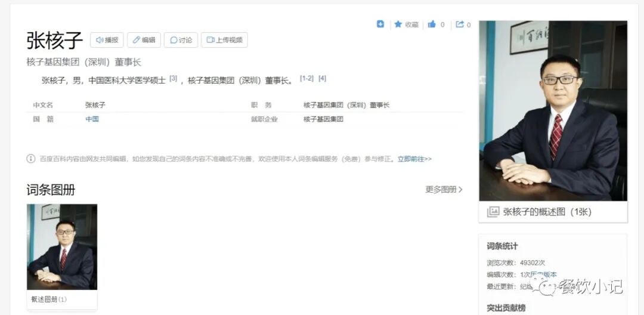The width and height of the screenshot is (644, 315).
Task: Click the info circle icon before 百度百科 notice
Action: (x=31, y=159)
